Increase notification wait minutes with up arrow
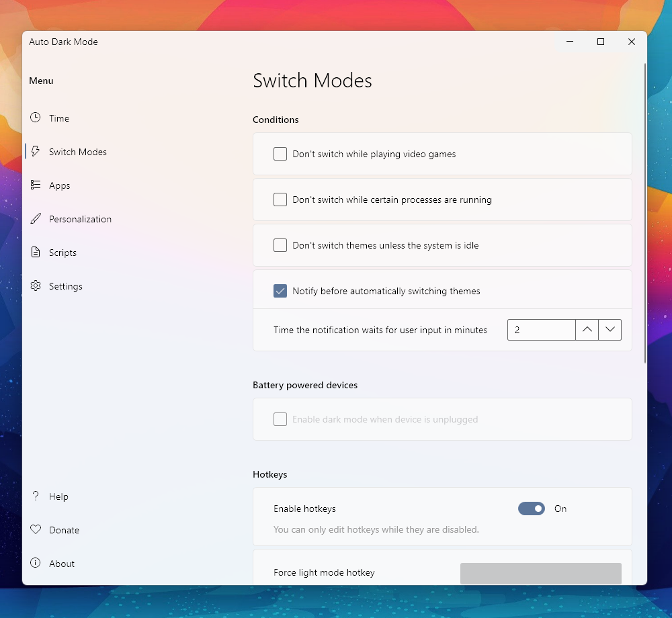The width and height of the screenshot is (672, 618). (x=587, y=330)
